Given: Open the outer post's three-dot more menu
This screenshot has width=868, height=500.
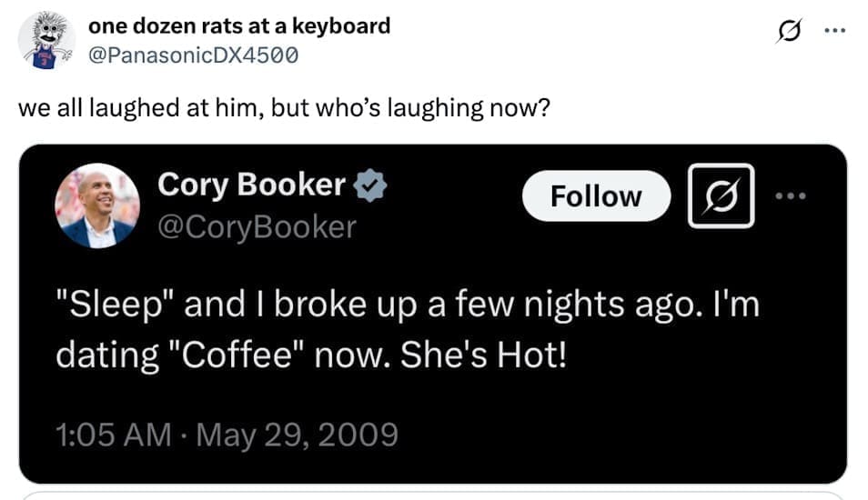Looking at the screenshot, I should click(833, 31).
